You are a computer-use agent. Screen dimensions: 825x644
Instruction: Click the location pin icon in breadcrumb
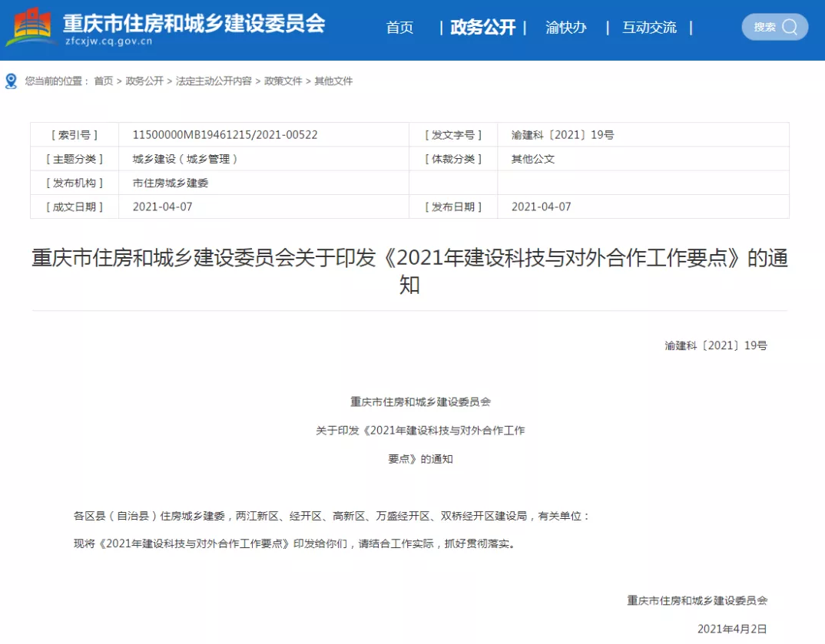pyautogui.click(x=11, y=81)
